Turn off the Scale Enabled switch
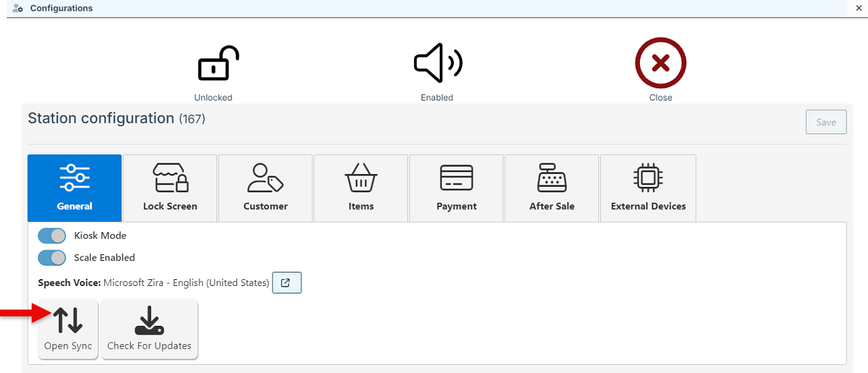 (x=52, y=258)
